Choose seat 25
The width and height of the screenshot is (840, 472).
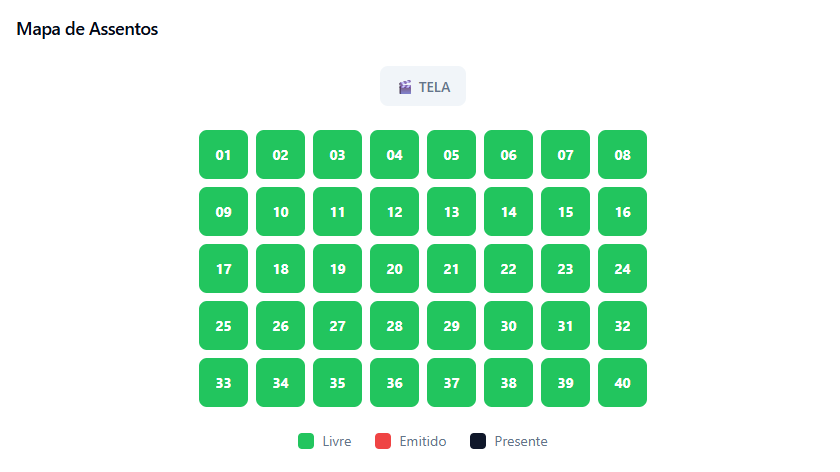click(223, 326)
